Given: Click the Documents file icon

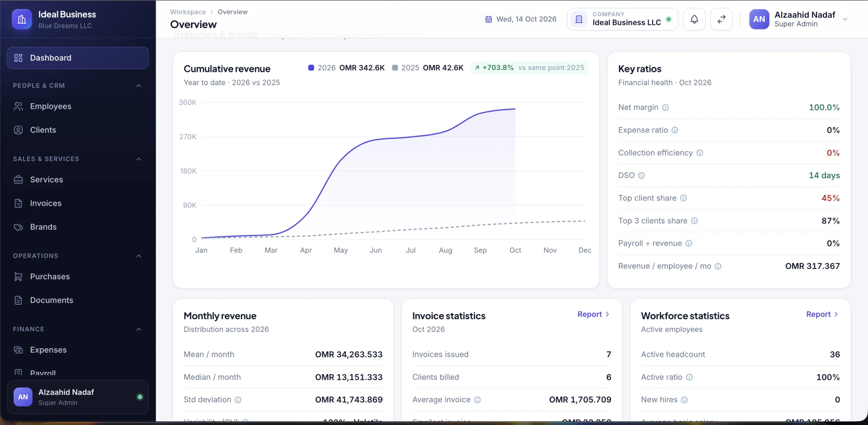Looking at the screenshot, I should tap(19, 300).
